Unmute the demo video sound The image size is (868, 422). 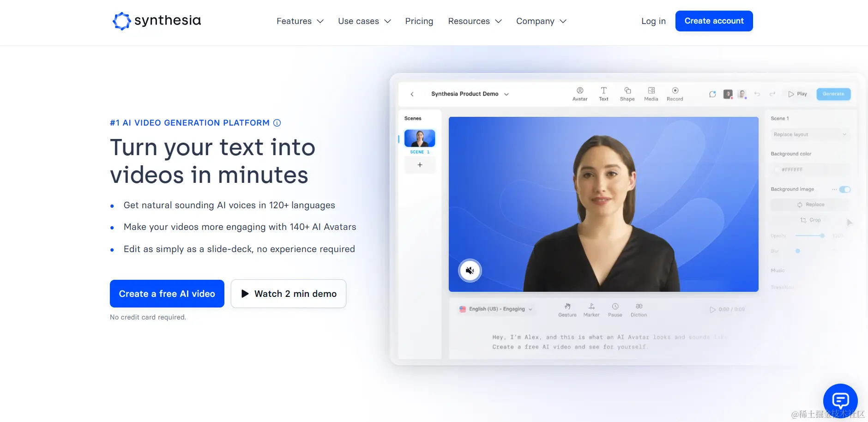tap(470, 271)
